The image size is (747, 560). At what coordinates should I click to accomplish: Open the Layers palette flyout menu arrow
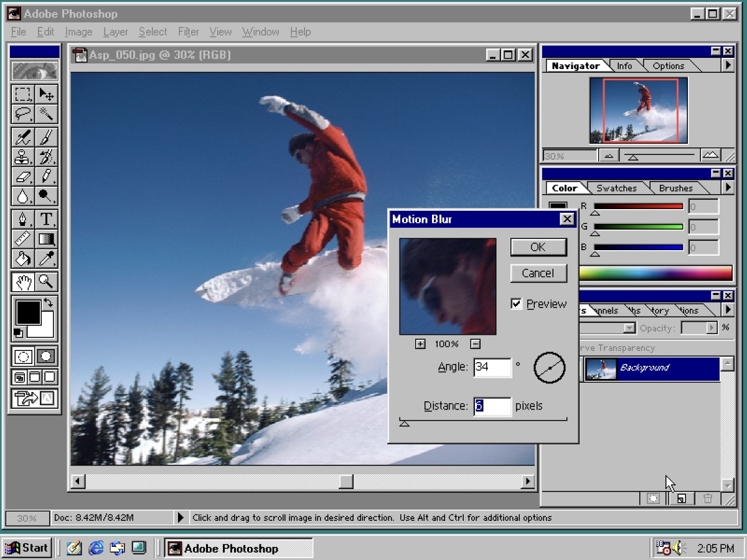click(727, 310)
